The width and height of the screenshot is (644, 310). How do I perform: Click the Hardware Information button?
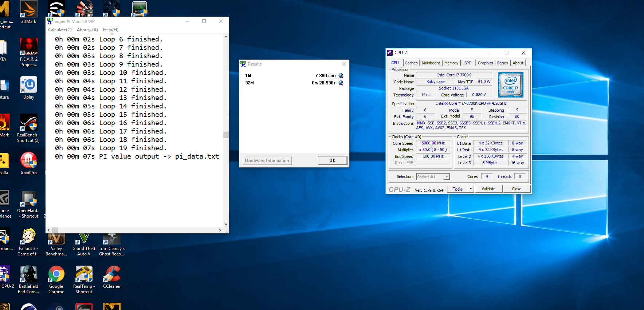click(x=267, y=160)
